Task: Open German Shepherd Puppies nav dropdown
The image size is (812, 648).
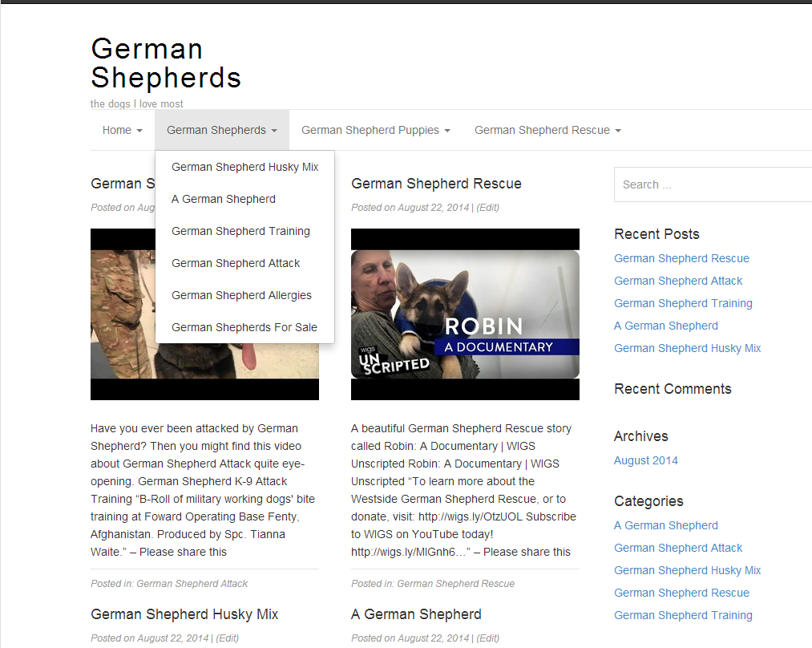Action: (376, 130)
